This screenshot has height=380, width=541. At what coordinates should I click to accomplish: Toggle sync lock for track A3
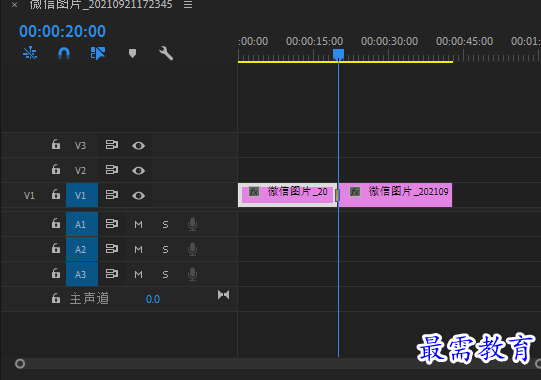[x=111, y=274]
